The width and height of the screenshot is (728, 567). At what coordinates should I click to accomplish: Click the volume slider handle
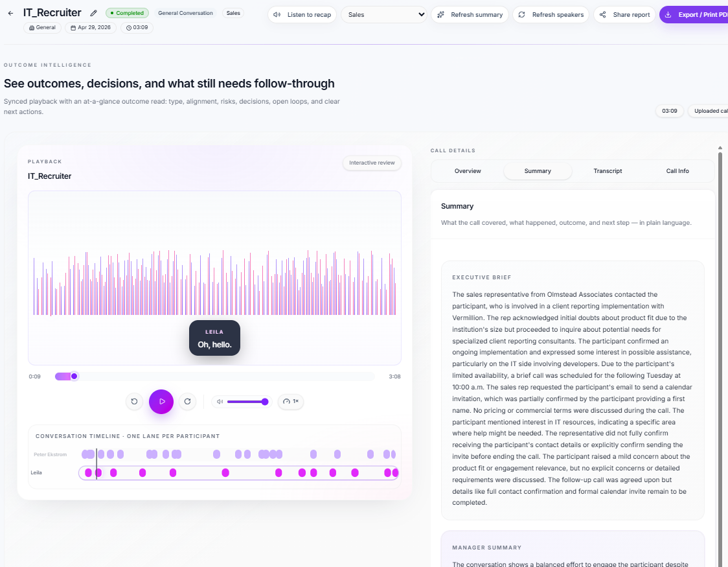[265, 402]
